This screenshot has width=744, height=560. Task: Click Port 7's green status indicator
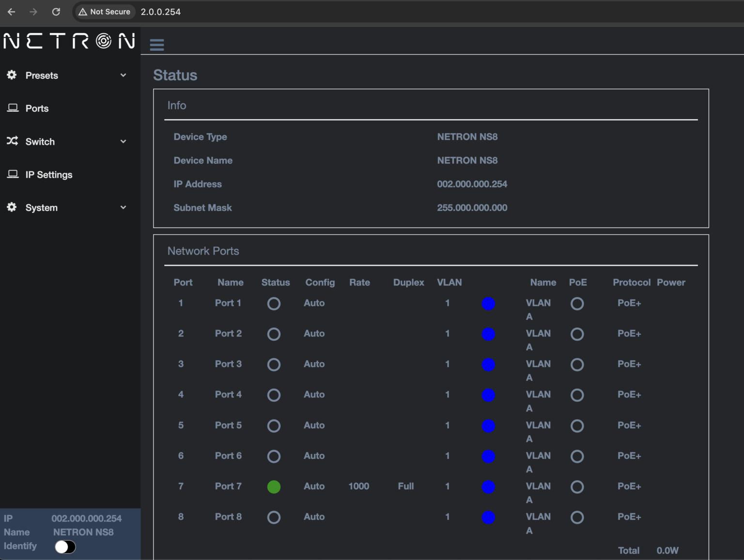click(x=274, y=487)
